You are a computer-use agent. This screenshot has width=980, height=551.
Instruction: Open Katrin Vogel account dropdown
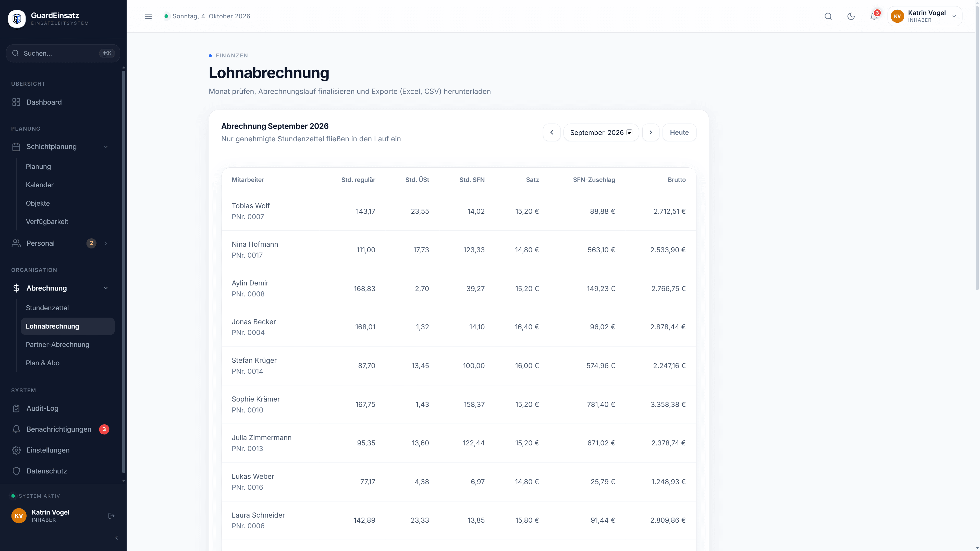(924, 16)
